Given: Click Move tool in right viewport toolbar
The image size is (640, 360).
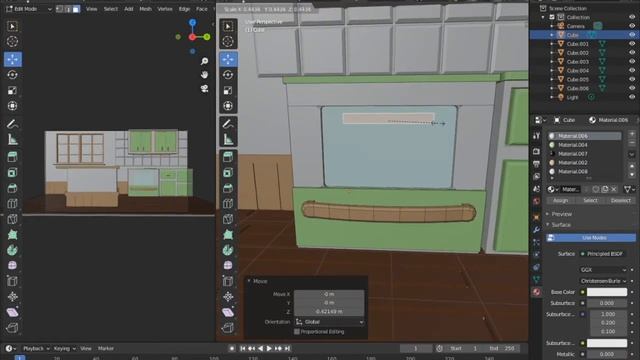Looking at the screenshot, I should (x=228, y=59).
